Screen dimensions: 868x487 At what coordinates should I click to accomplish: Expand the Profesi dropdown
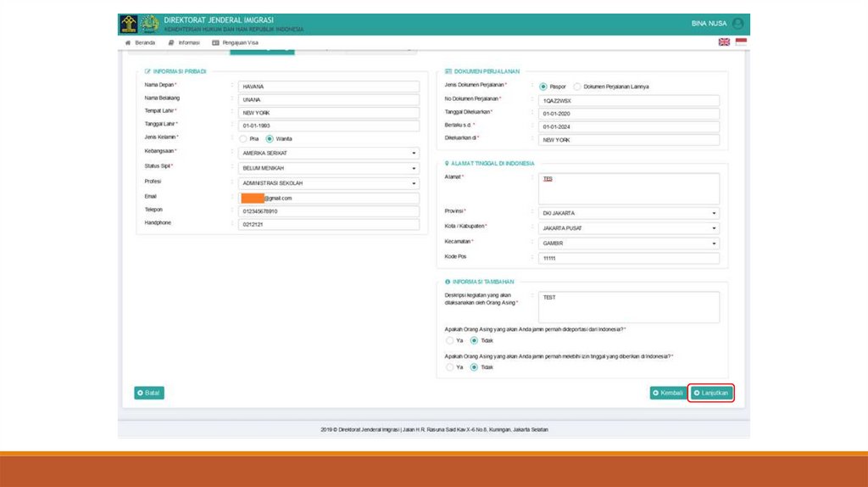click(329, 182)
